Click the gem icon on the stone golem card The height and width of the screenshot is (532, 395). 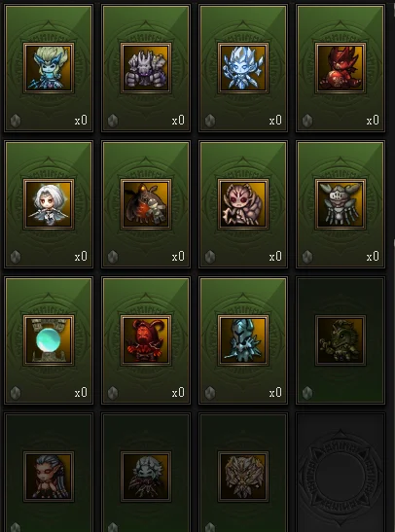(113, 121)
